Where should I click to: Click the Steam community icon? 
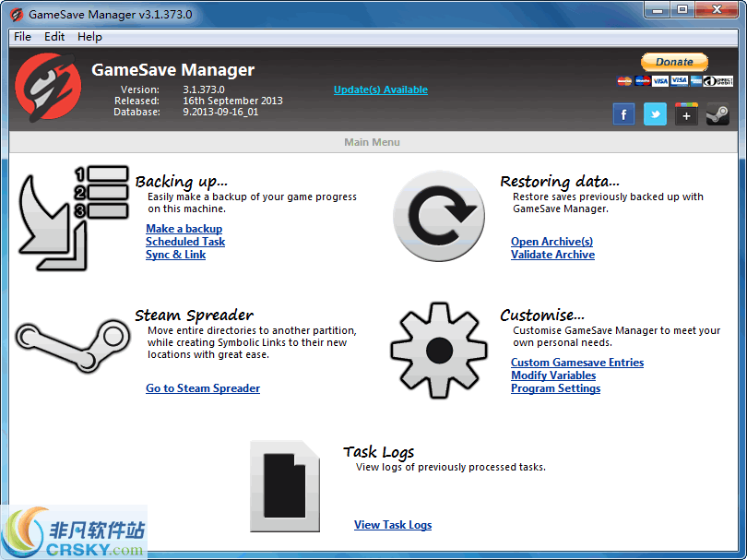[717, 113]
